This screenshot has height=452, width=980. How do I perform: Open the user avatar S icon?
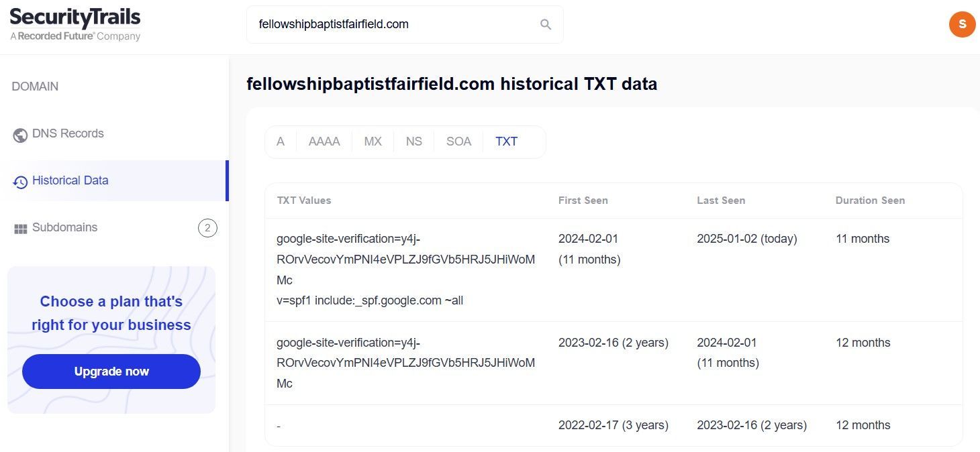pos(962,24)
